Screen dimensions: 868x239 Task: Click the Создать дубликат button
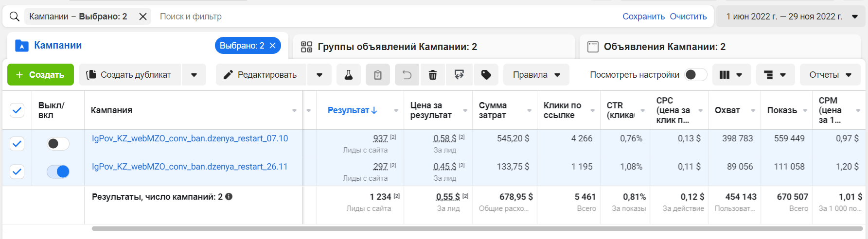point(130,75)
